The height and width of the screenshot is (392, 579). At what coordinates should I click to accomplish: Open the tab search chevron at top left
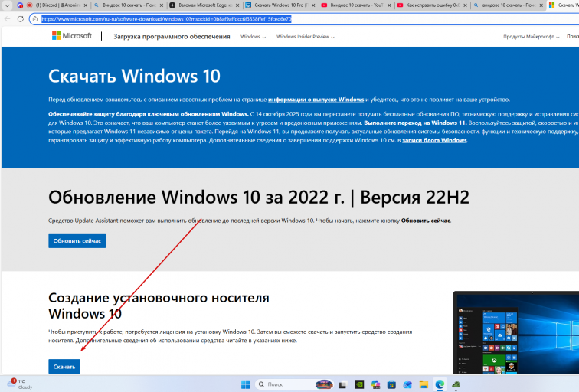pyautogui.click(x=7, y=5)
